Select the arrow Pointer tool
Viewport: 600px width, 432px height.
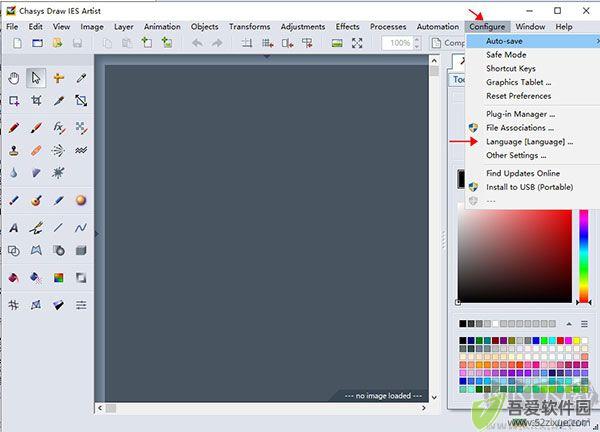36,78
